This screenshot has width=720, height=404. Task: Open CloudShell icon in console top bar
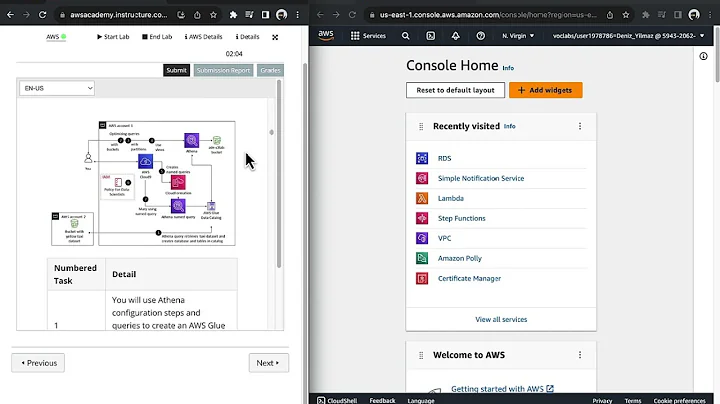tap(430, 35)
